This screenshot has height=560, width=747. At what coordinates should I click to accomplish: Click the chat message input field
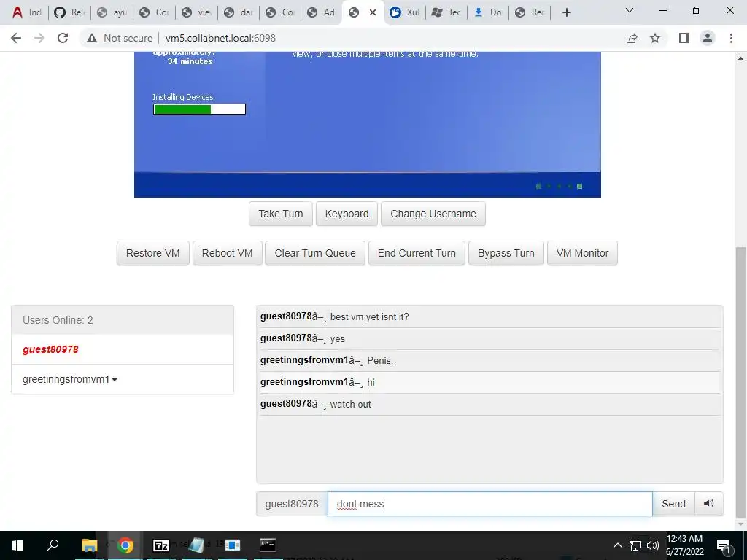489,504
